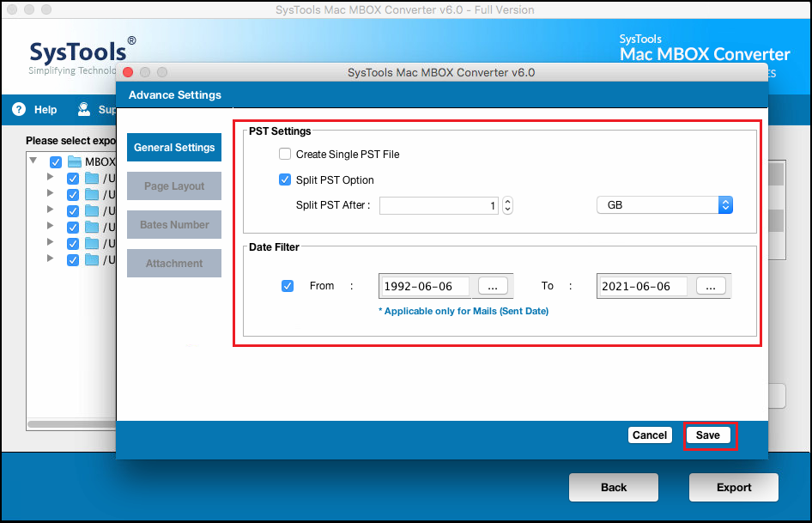Viewport: 812px width, 523px height.
Task: Click the Help question mark icon
Action: 19,109
